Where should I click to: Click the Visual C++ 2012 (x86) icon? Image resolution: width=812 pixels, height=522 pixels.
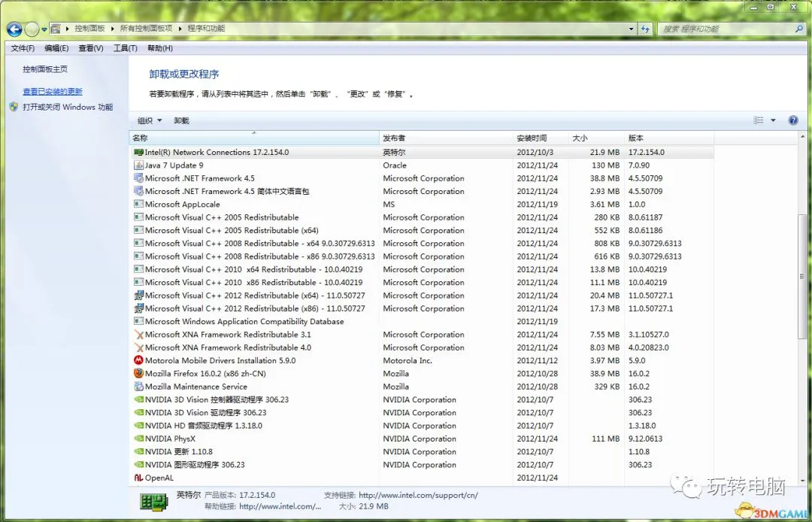[138, 308]
